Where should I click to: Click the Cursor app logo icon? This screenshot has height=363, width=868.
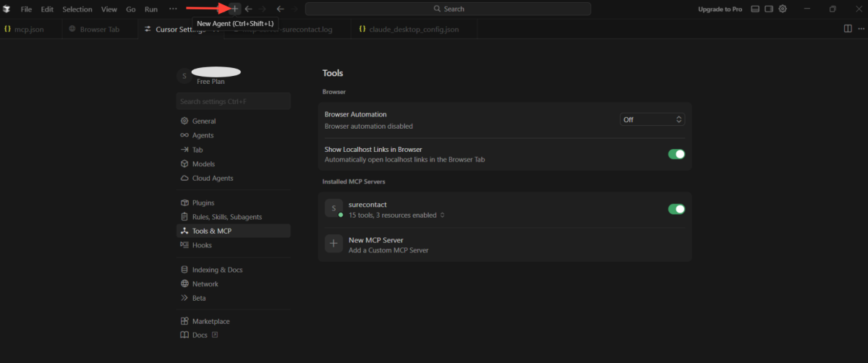click(x=7, y=9)
